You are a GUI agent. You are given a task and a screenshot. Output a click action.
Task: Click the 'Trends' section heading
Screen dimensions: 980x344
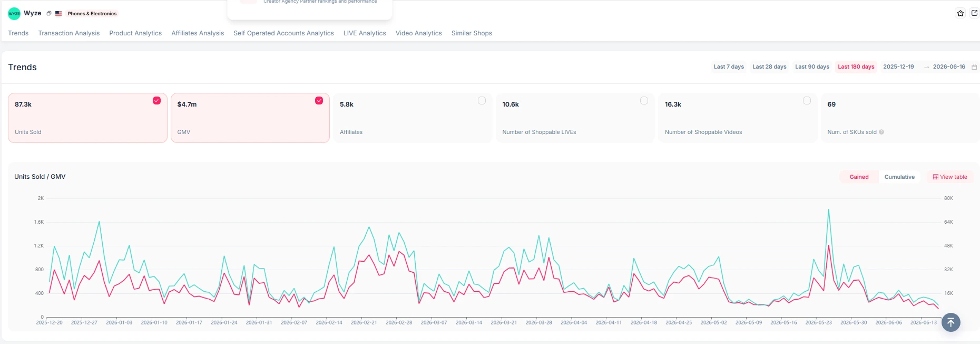click(x=22, y=68)
